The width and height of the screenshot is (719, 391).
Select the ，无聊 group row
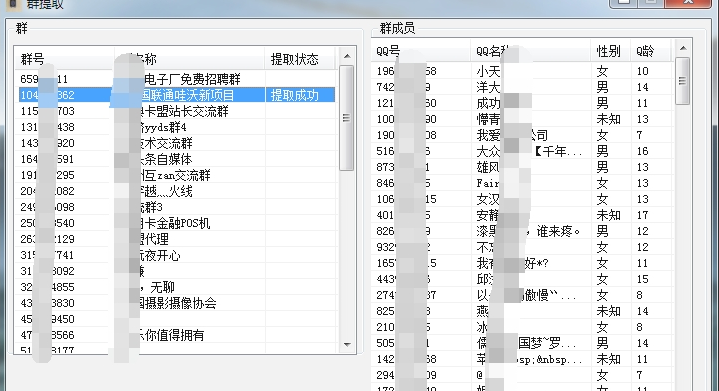coord(177,287)
